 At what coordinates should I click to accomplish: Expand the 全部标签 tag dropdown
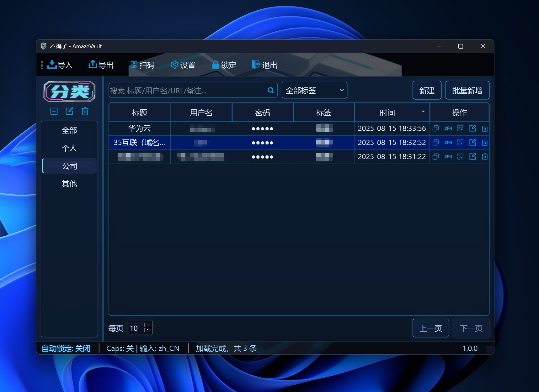click(x=314, y=90)
